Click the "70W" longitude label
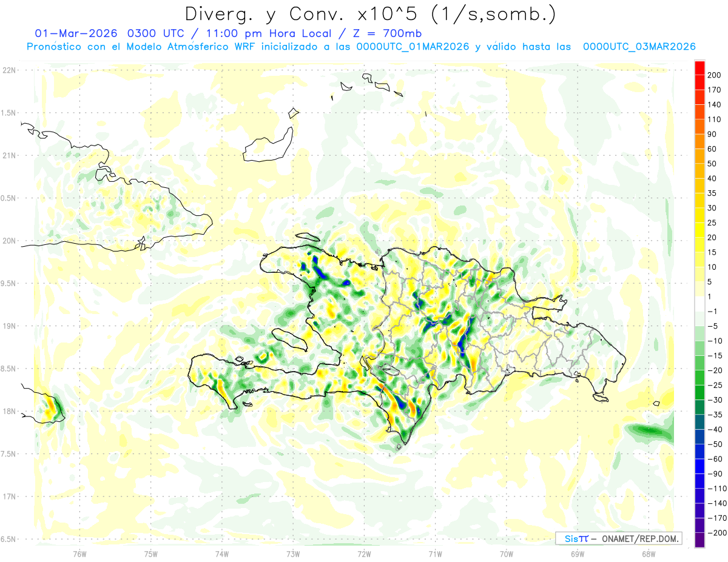Image resolution: width=728 pixels, height=562 pixels. (506, 554)
